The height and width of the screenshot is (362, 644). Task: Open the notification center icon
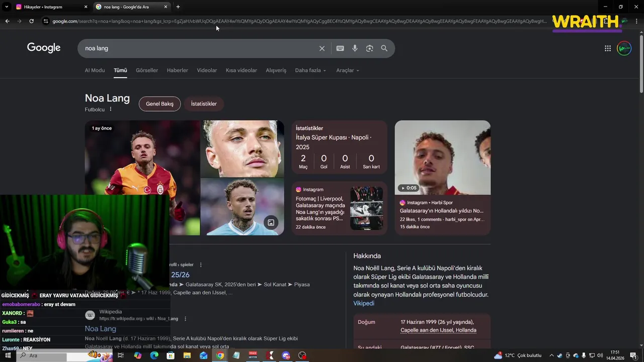tap(633, 355)
